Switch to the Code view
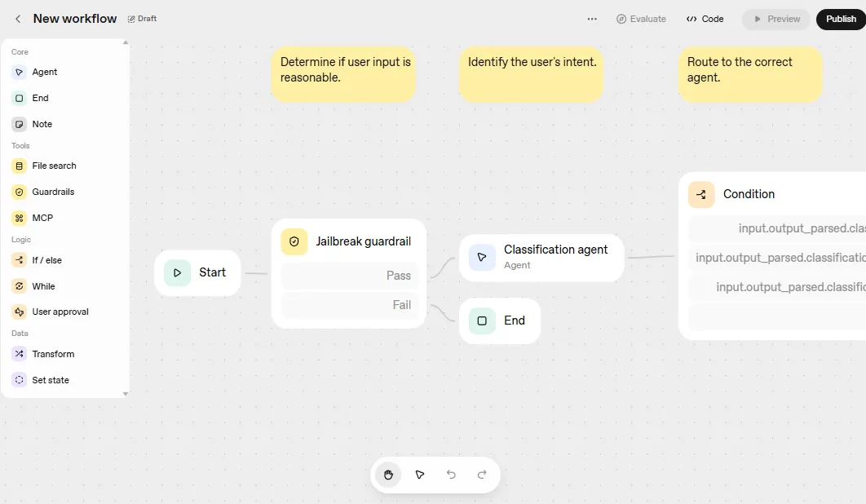The image size is (866, 504). (x=705, y=19)
